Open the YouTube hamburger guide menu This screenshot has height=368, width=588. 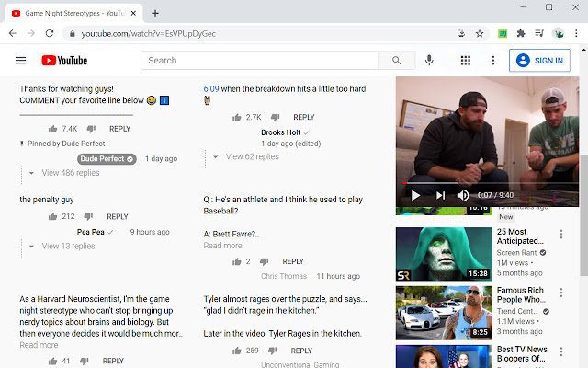coord(20,60)
